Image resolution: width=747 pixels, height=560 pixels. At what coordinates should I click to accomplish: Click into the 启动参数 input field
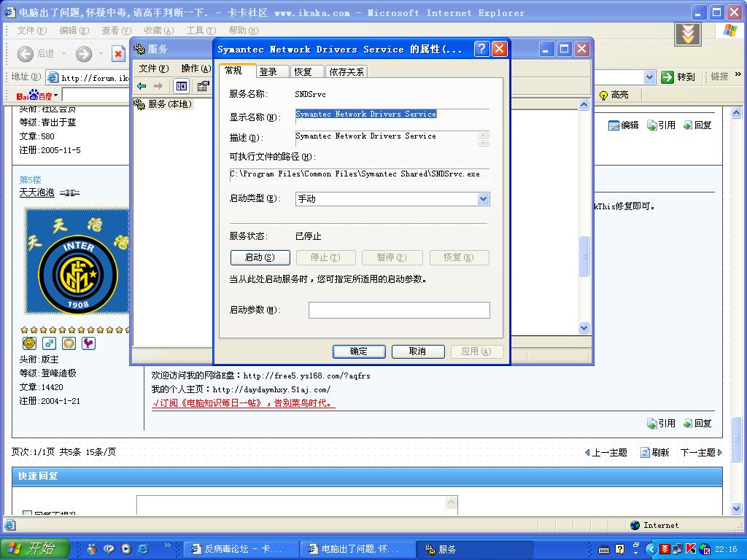(x=399, y=310)
